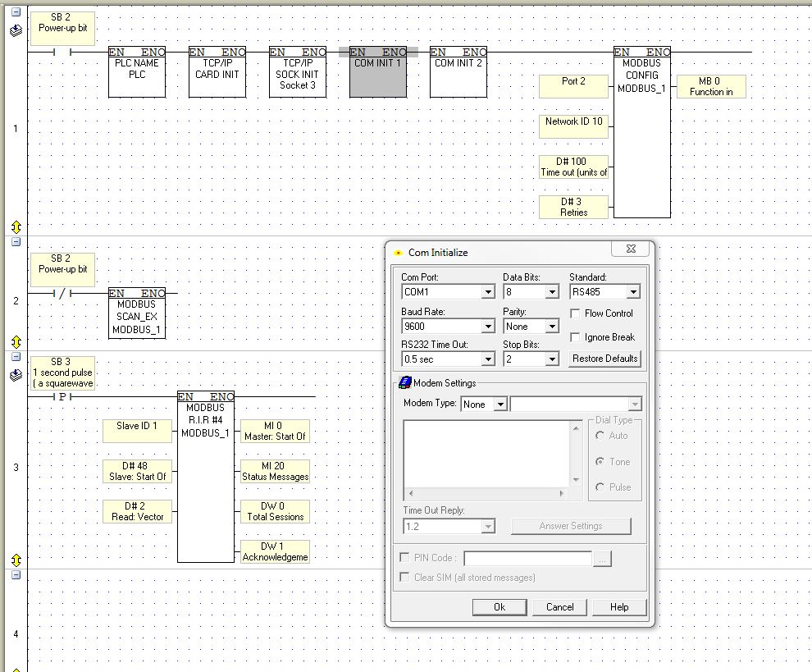Open the Stop Bits dropdown
This screenshot has width=812, height=672.
point(552,359)
